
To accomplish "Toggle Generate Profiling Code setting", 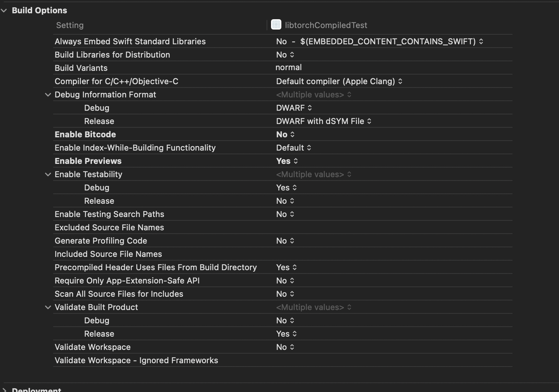I will [x=292, y=241].
